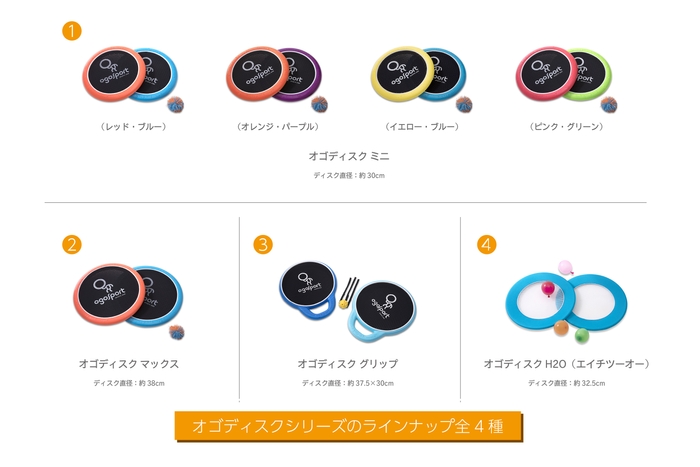
Task: Select the Red-Blue mini disc image
Action: pos(133,79)
